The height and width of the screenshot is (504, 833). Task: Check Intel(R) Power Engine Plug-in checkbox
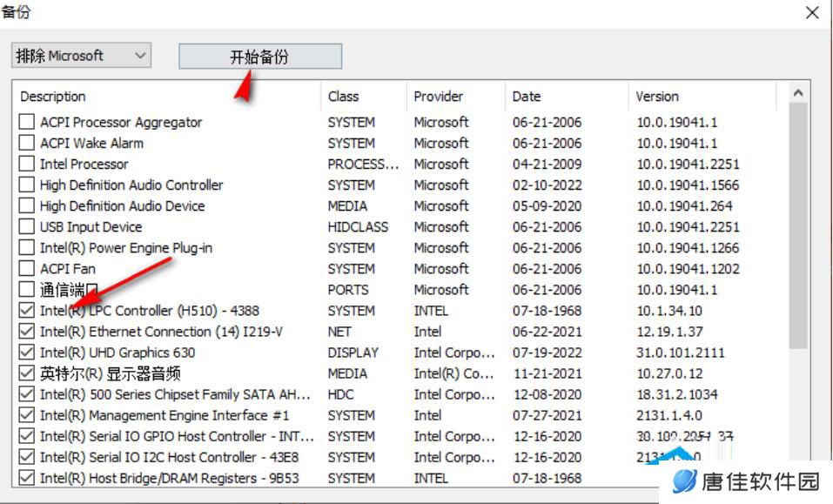point(27,247)
